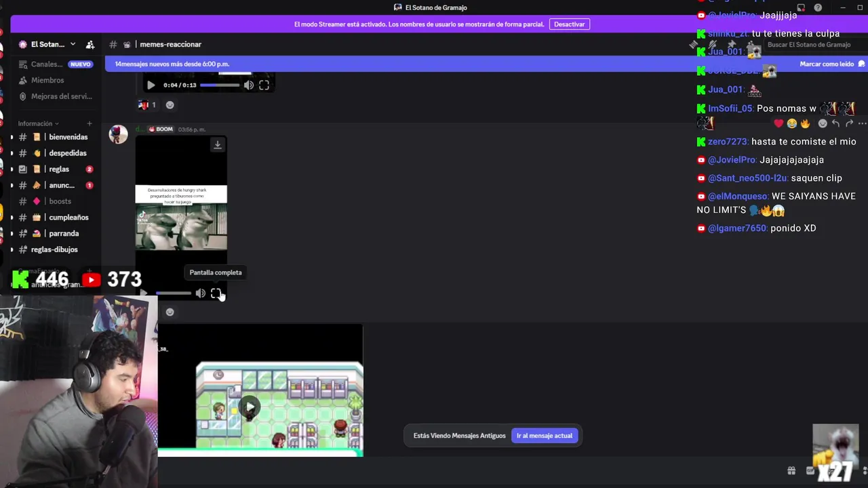This screenshot has width=868, height=488.
Task: Download the shark video using the arrow icon
Action: [x=218, y=144]
